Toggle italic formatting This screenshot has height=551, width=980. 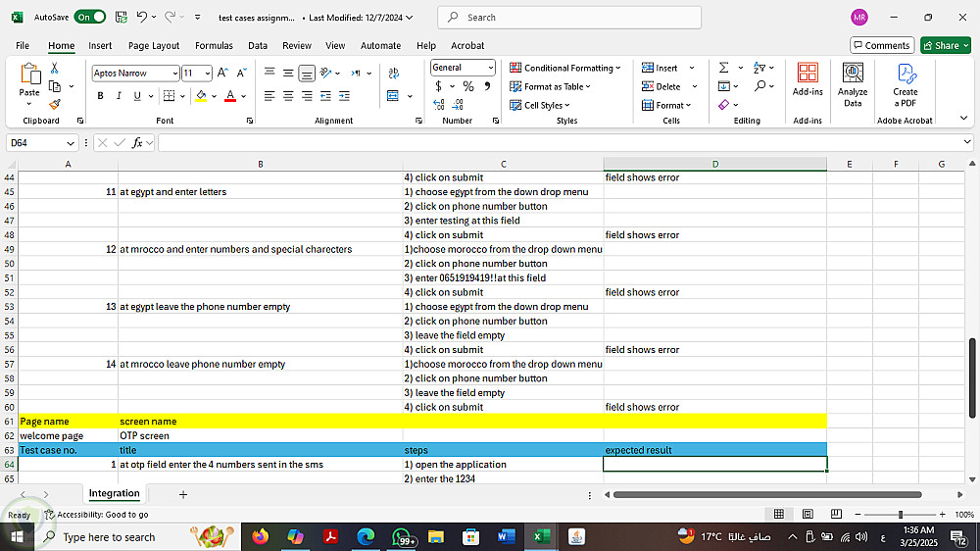119,96
